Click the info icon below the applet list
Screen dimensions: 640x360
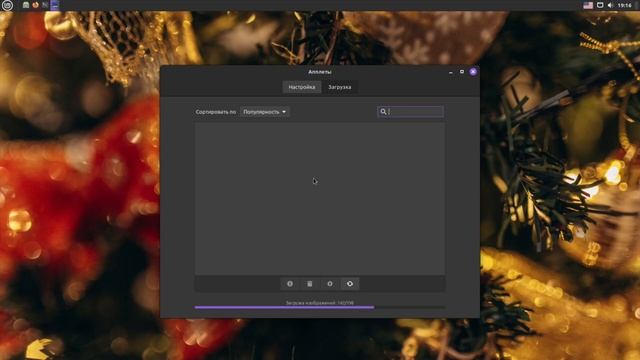(x=290, y=284)
